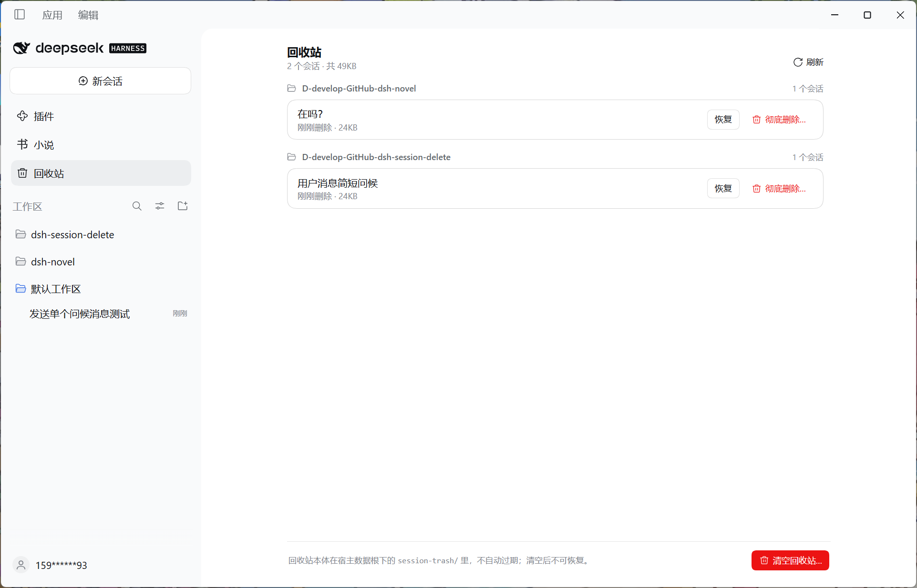Add a new workspace folder icon
917x588 pixels.
click(x=183, y=206)
